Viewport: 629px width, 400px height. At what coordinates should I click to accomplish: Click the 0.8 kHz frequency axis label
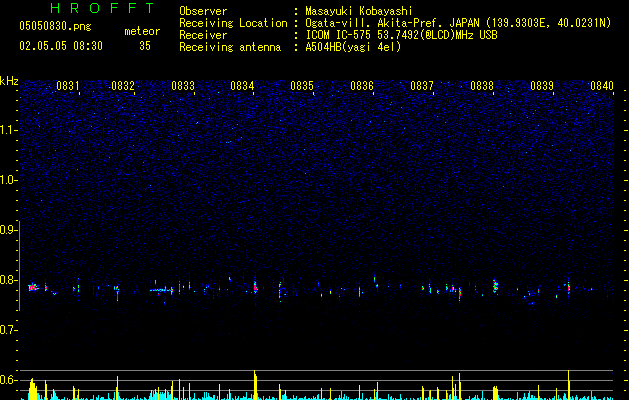8,280
